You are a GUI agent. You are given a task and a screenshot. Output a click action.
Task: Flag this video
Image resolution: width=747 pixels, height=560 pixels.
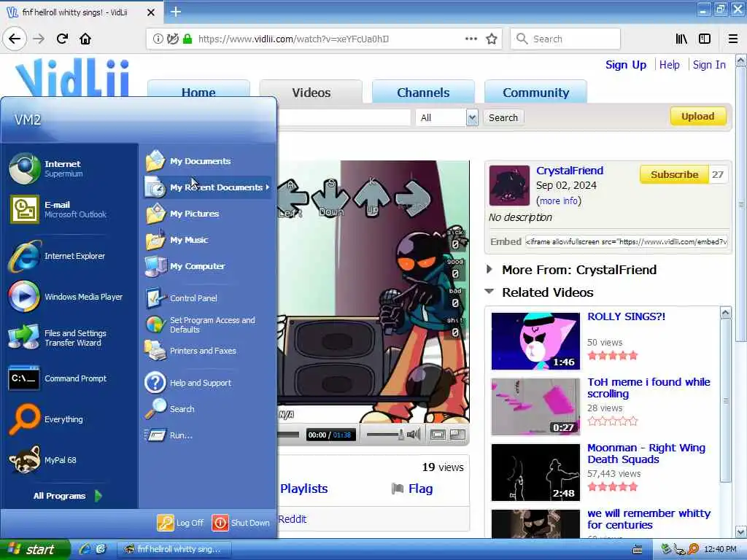(x=413, y=489)
